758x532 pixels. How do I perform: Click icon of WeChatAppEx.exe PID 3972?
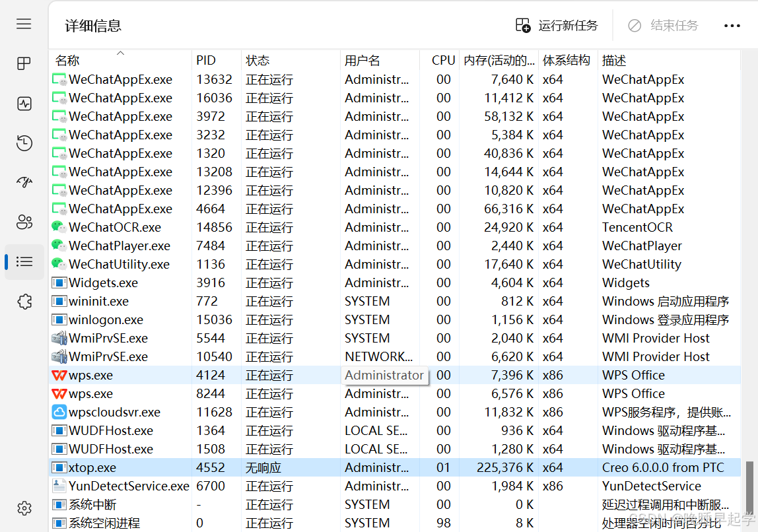tap(59, 116)
